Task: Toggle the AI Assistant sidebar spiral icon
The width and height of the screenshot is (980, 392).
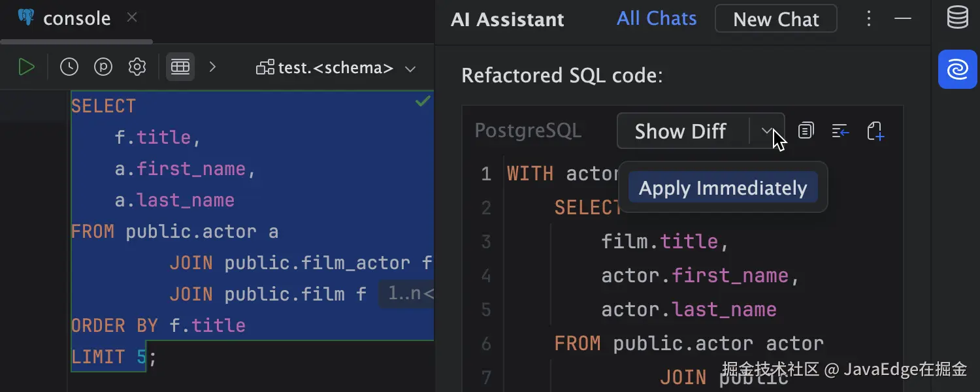Action: pos(958,69)
